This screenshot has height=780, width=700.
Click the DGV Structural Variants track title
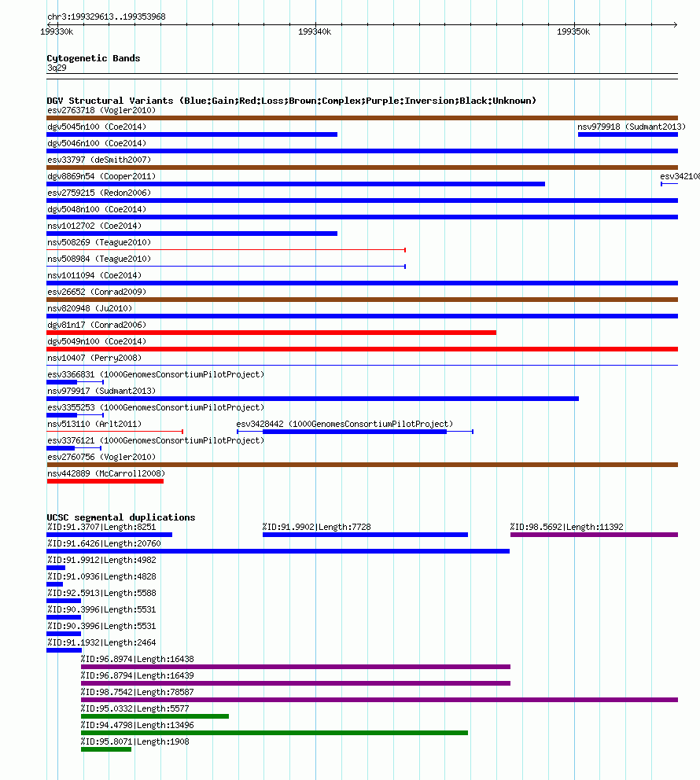coord(292,101)
